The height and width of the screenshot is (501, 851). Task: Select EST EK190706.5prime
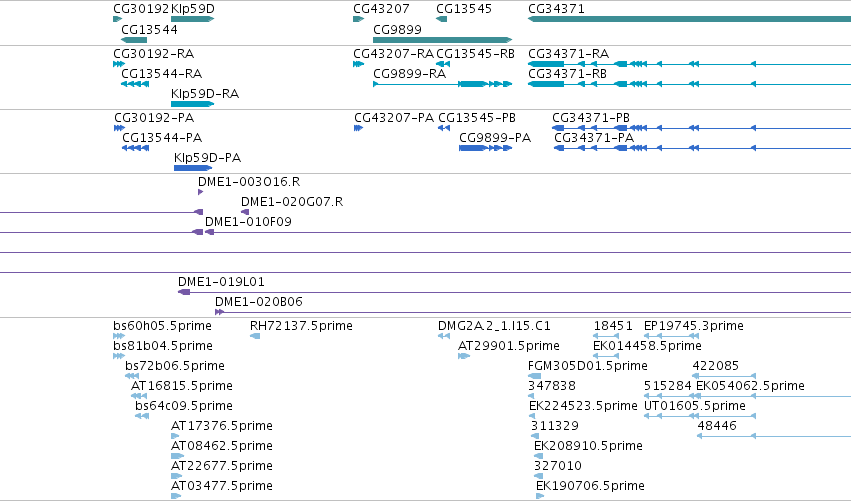tap(590, 486)
